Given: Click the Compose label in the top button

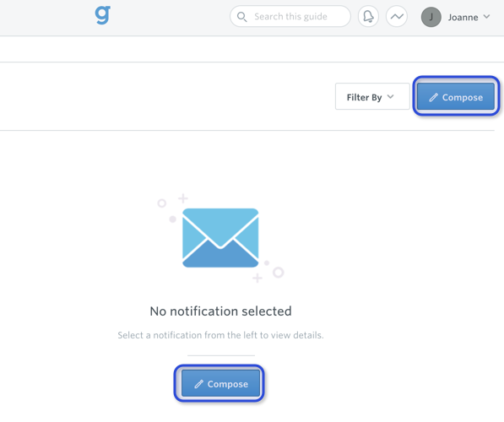Looking at the screenshot, I should click(463, 97).
